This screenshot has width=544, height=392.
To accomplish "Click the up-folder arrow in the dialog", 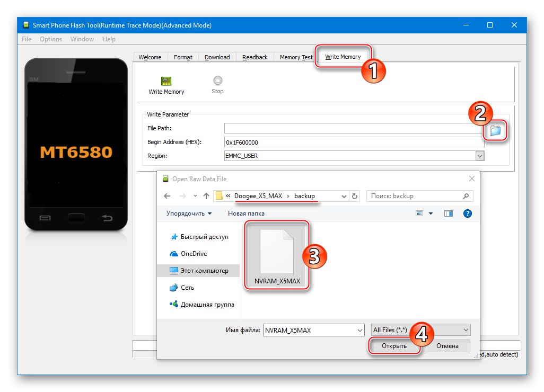I will (x=206, y=195).
